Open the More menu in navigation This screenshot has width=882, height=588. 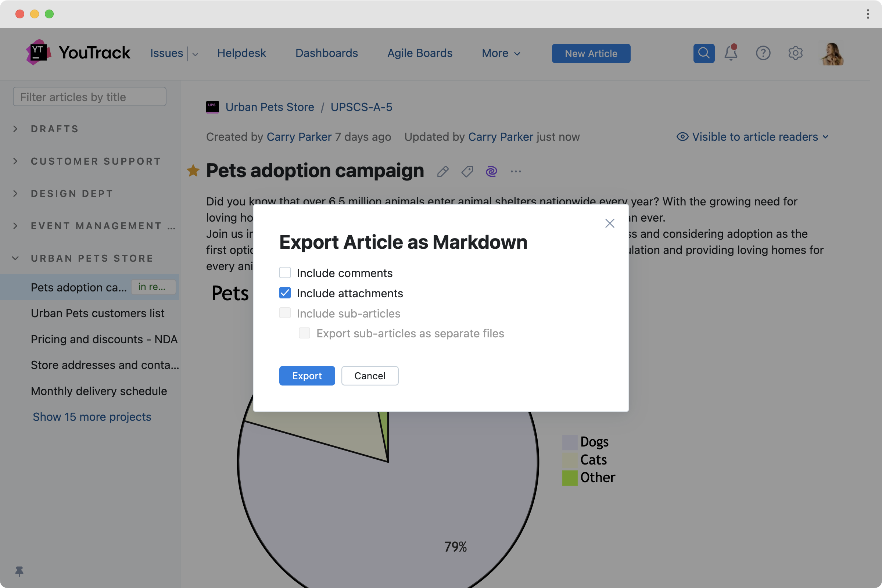[501, 53]
